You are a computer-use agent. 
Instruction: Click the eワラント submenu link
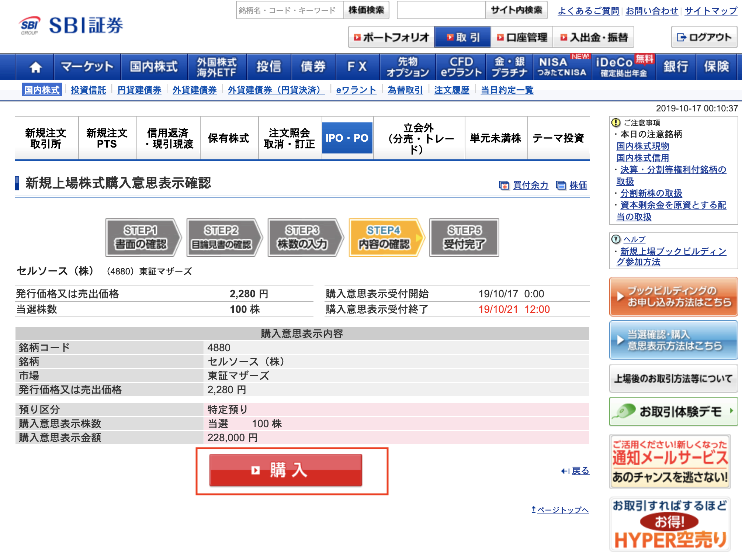[x=356, y=90]
